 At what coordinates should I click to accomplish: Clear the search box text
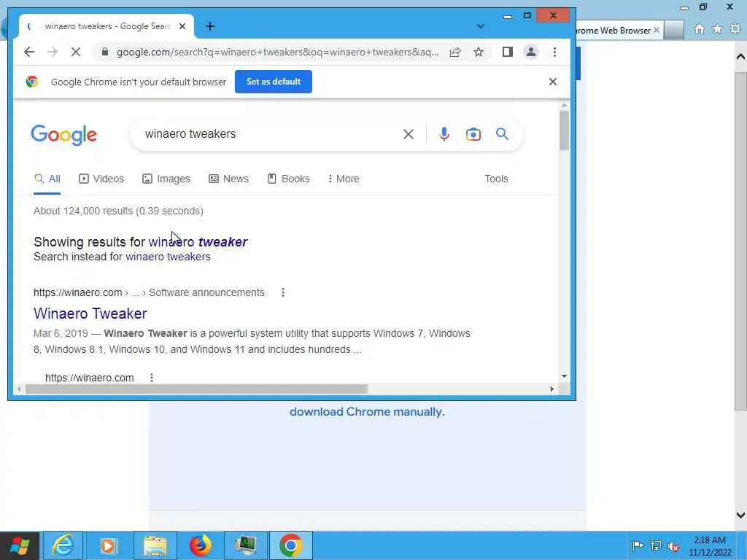click(409, 134)
